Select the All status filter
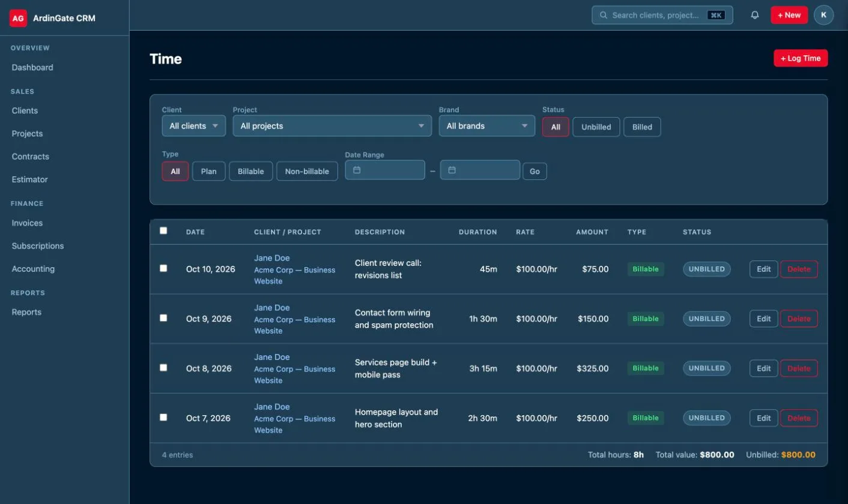Viewport: 848px width, 504px height. 556,127
